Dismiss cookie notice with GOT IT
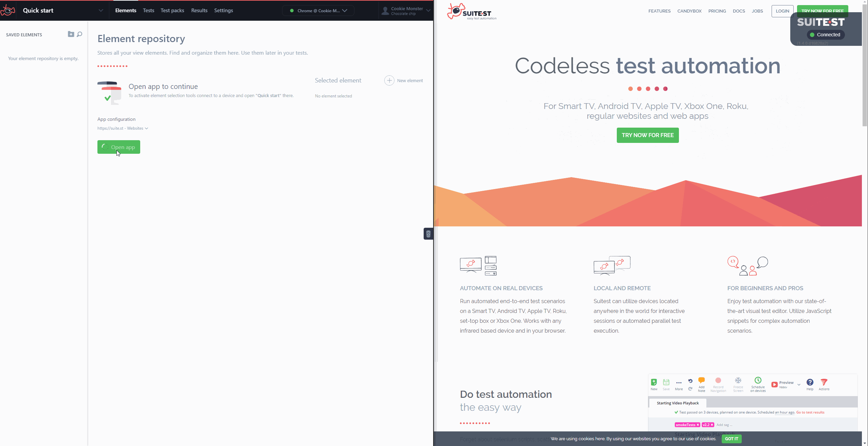The height and width of the screenshot is (446, 868). coord(731,439)
